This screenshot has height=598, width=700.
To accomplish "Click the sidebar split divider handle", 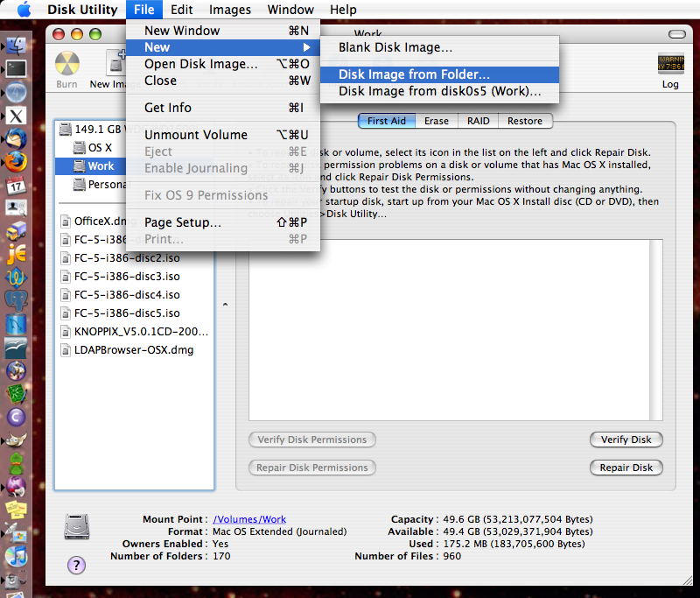I will pyautogui.click(x=225, y=305).
